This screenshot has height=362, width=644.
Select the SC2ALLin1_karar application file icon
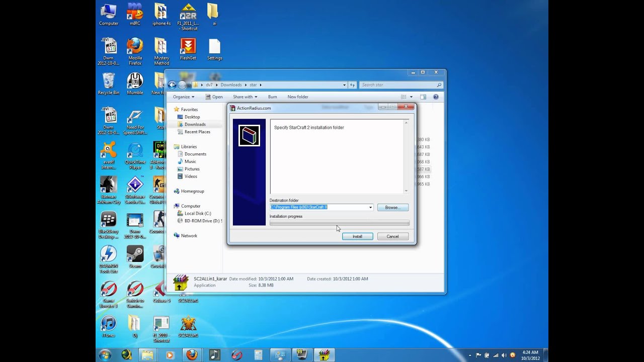point(181,283)
